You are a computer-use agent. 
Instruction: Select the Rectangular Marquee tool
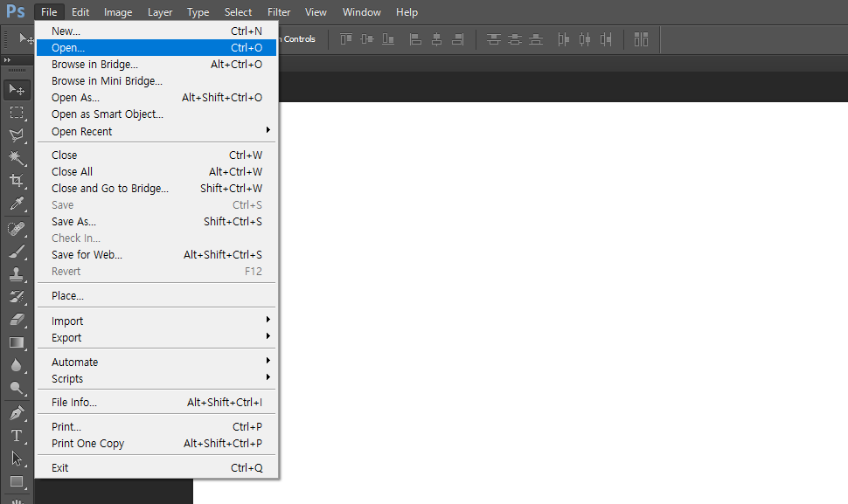tap(17, 113)
